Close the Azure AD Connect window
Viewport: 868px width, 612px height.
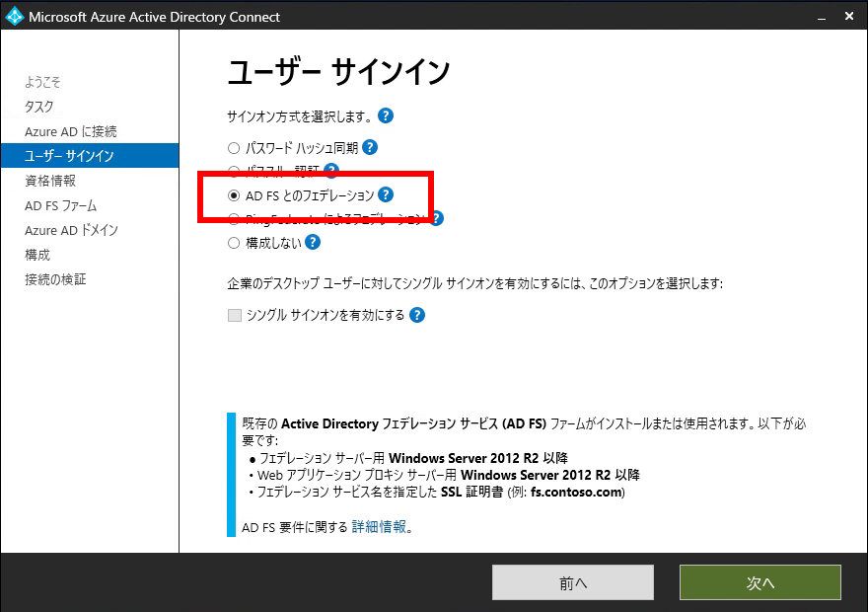[849, 17]
